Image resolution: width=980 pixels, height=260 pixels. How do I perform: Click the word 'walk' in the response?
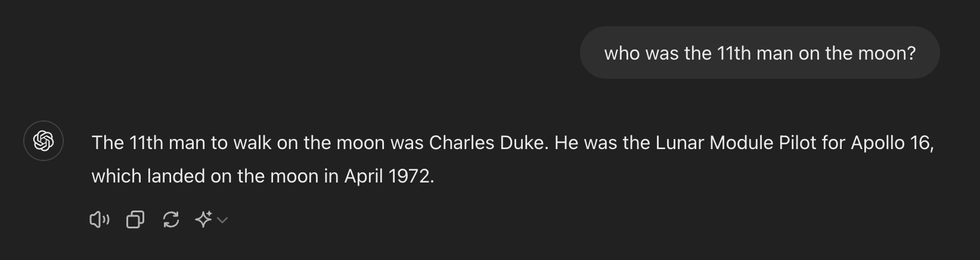[253, 143]
